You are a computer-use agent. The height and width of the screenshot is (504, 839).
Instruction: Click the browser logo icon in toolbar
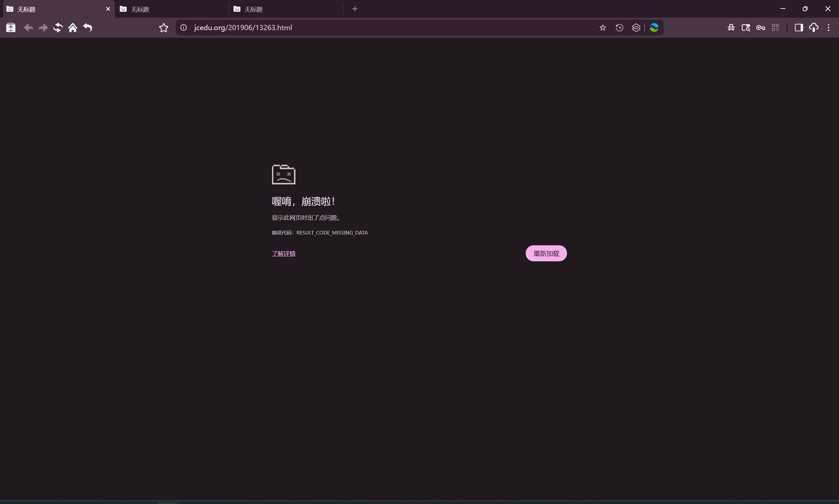point(654,28)
